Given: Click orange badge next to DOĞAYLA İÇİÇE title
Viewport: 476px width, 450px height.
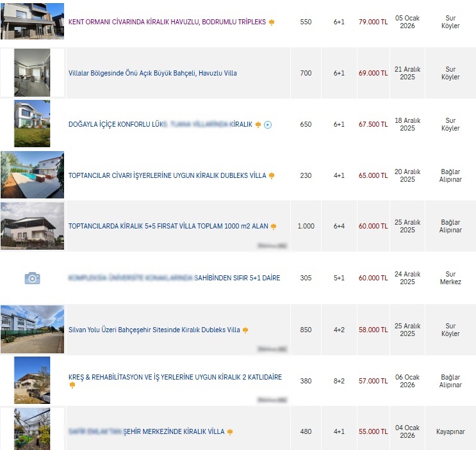Looking at the screenshot, I should [258, 125].
